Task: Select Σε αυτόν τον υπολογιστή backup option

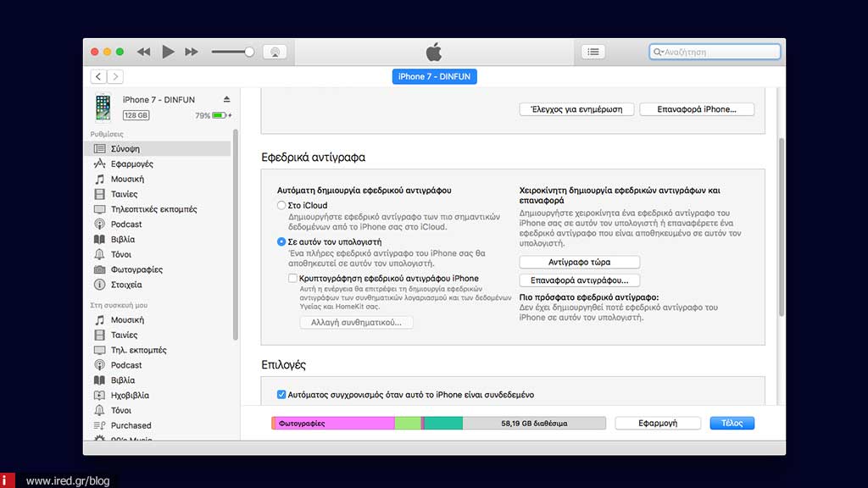Action: pyautogui.click(x=281, y=241)
